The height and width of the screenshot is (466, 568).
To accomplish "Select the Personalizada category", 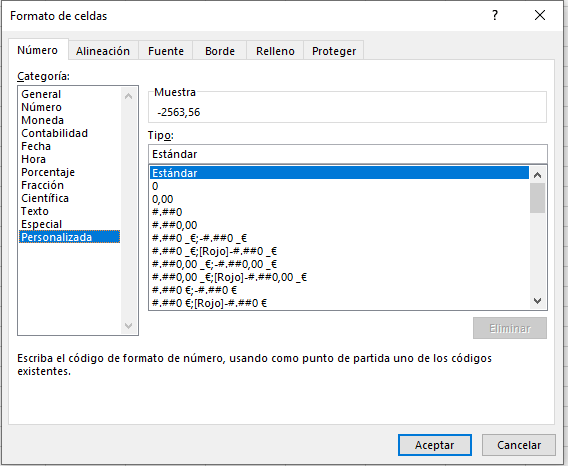I will tap(70, 237).
